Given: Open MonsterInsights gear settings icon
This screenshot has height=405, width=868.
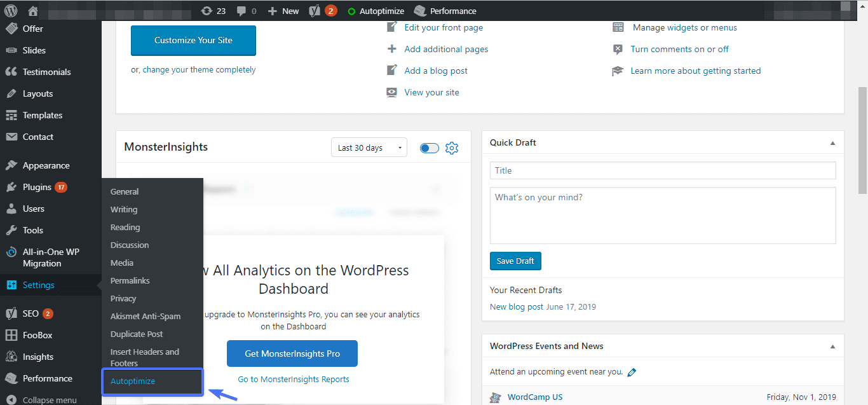Looking at the screenshot, I should [x=452, y=148].
